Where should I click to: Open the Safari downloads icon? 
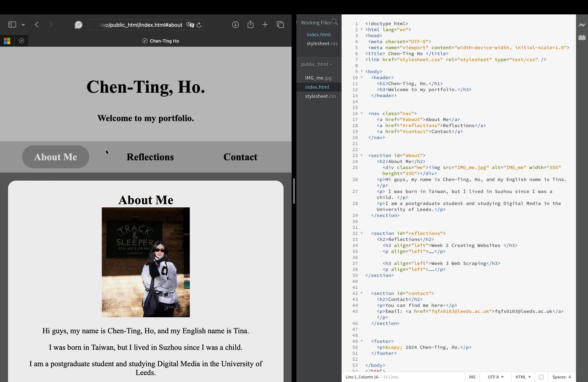[235, 25]
